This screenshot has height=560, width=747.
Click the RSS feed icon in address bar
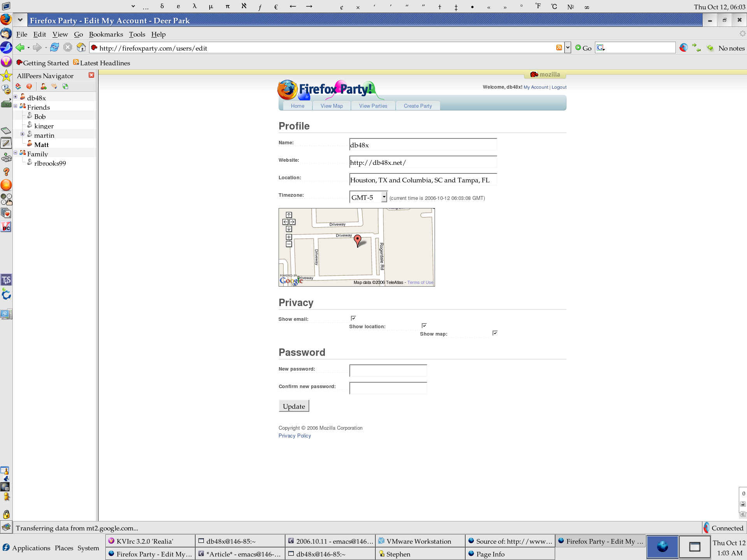(559, 47)
